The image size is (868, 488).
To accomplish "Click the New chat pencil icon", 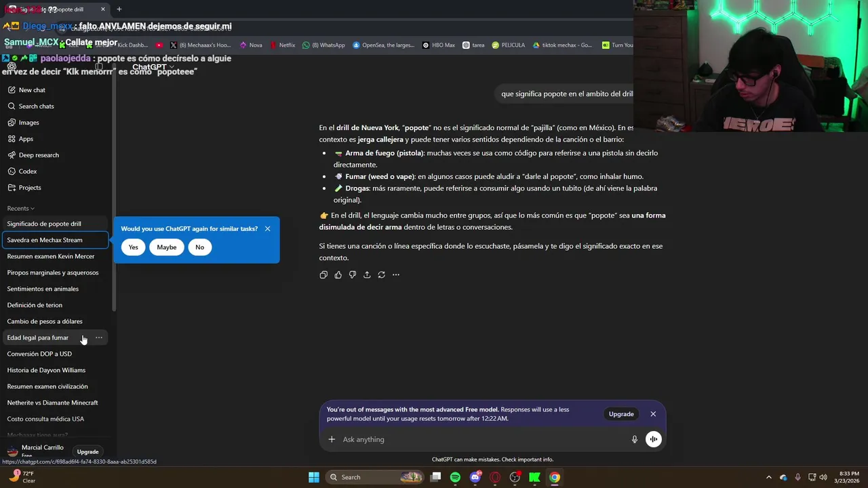I will pyautogui.click(x=12, y=90).
